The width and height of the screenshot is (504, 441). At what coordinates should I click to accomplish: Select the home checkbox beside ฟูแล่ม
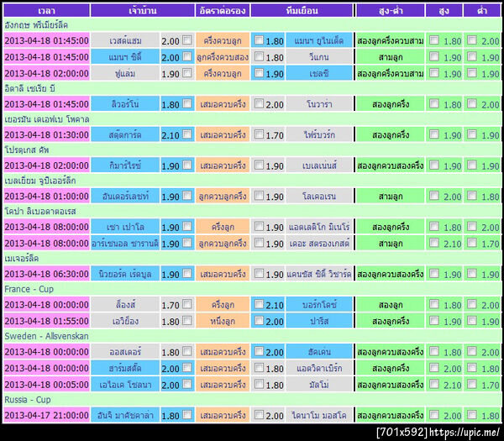(x=186, y=73)
